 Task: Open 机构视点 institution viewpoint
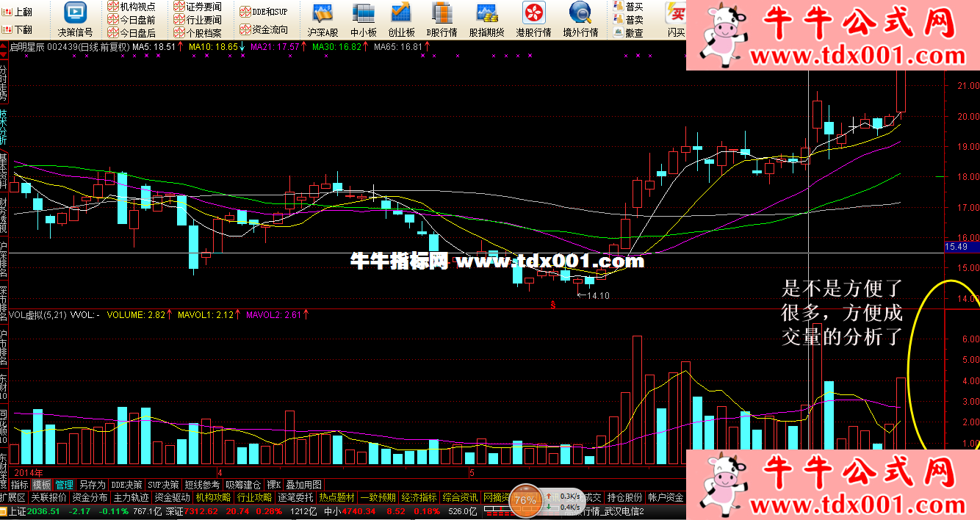click(131, 7)
